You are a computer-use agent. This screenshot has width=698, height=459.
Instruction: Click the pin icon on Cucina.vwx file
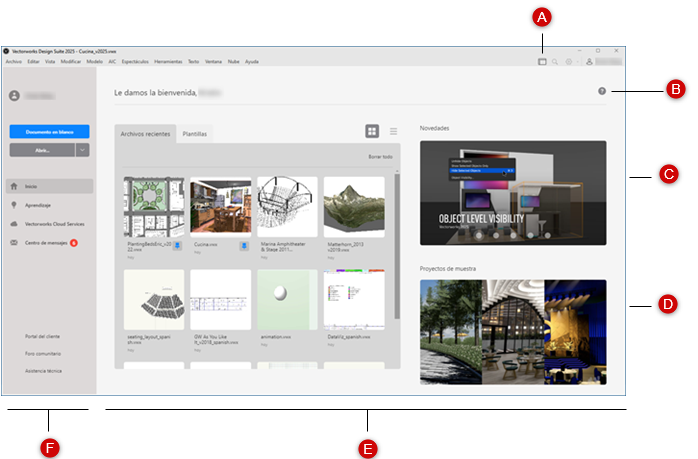pos(244,244)
